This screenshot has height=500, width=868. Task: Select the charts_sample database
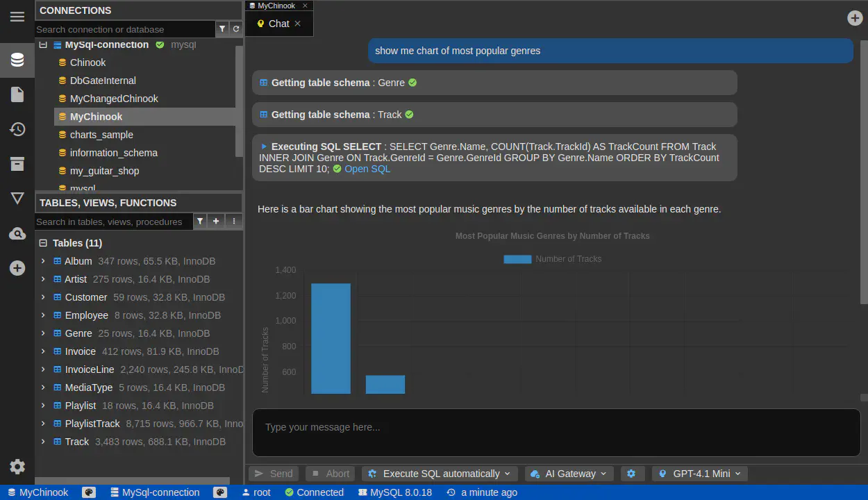[101, 135]
